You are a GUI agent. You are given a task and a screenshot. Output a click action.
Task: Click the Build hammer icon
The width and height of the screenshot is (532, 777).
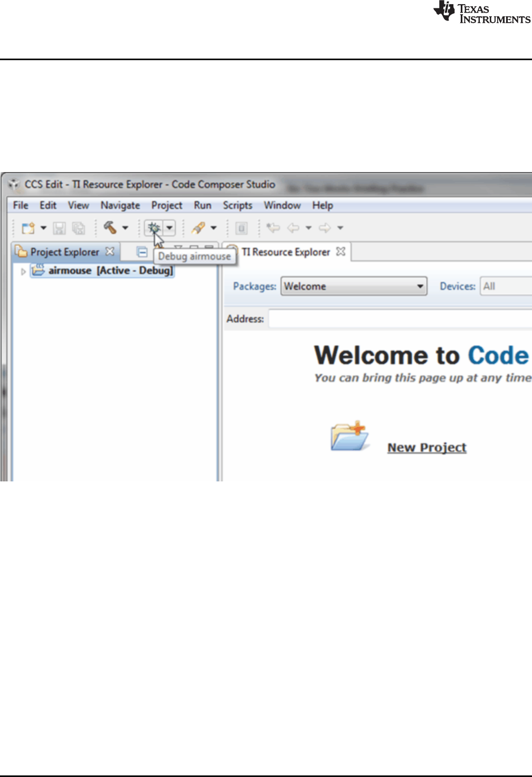[110, 228]
